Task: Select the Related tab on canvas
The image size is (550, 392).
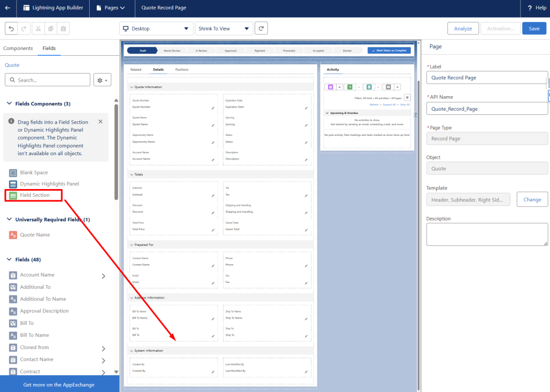Action: [136, 69]
